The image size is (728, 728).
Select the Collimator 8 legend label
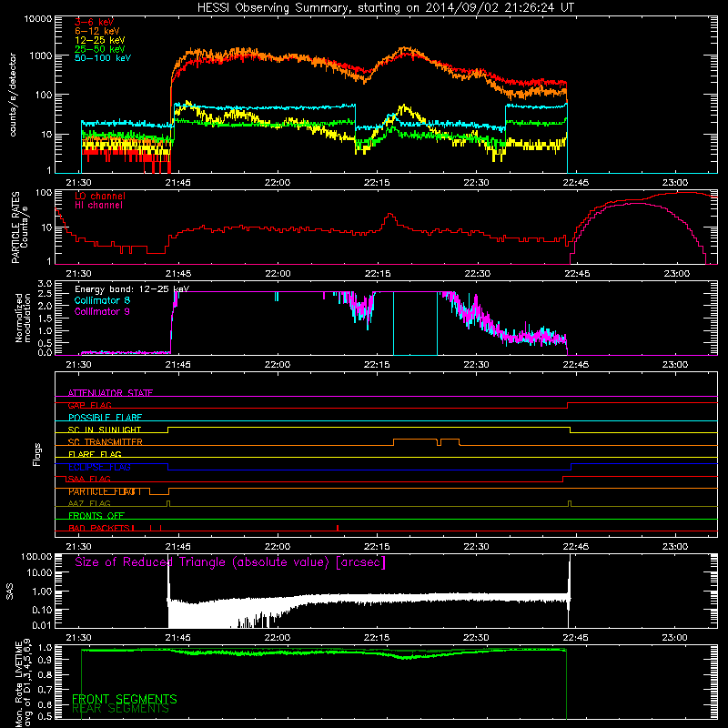pyautogui.click(x=102, y=300)
